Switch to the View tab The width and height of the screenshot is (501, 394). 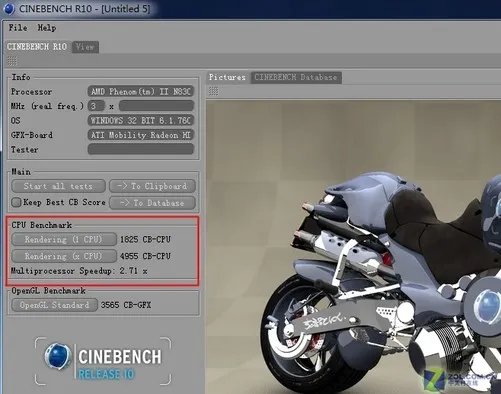[x=85, y=47]
